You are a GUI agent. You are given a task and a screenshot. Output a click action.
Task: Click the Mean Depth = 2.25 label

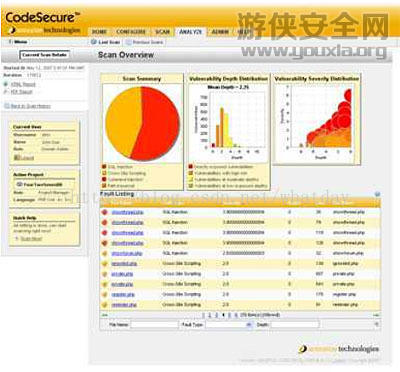point(228,87)
